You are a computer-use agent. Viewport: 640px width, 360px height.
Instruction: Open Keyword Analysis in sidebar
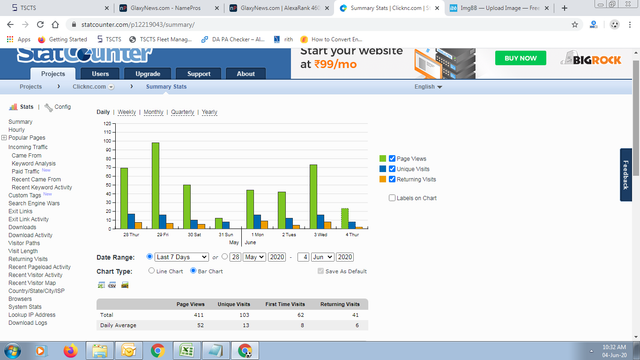pos(33,163)
